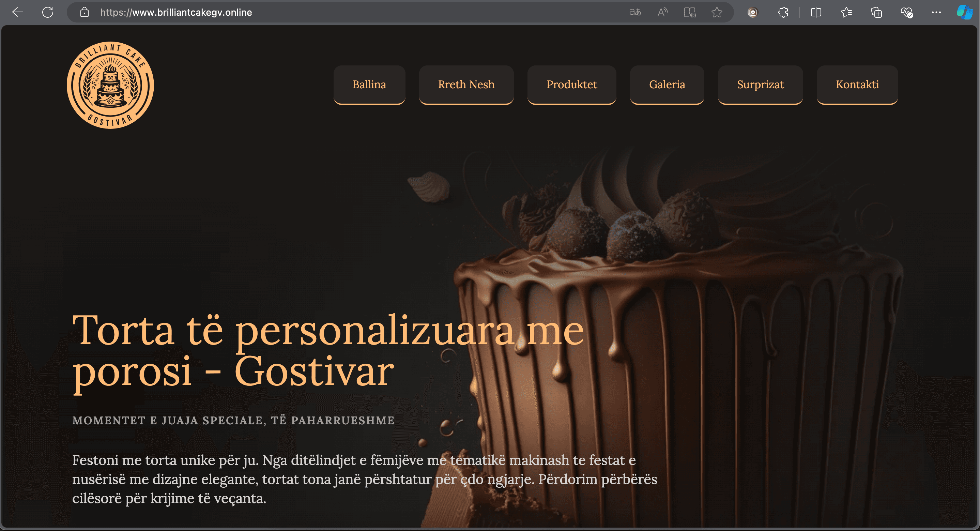Enable split screen view

pos(816,12)
